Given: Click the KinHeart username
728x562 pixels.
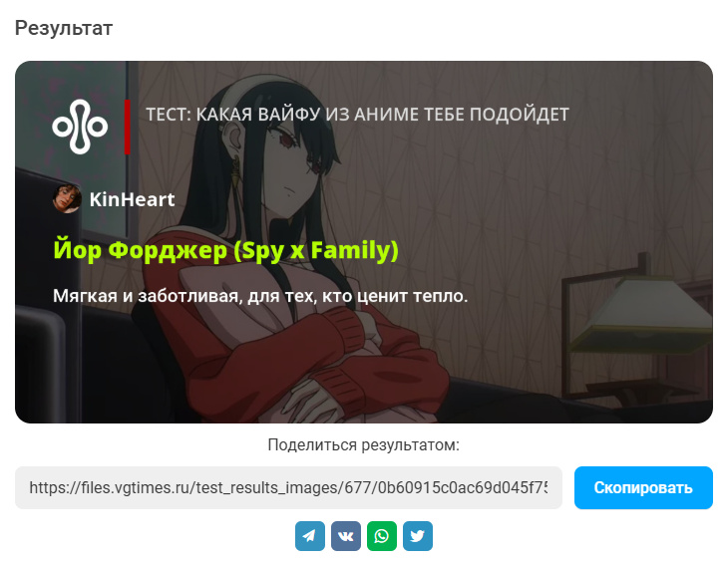Looking at the screenshot, I should (132, 199).
